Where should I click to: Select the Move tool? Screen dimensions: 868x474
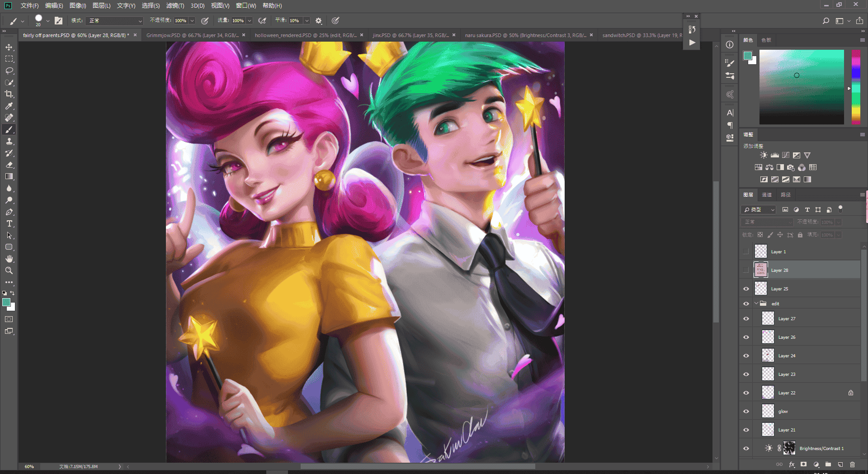pyautogui.click(x=9, y=47)
